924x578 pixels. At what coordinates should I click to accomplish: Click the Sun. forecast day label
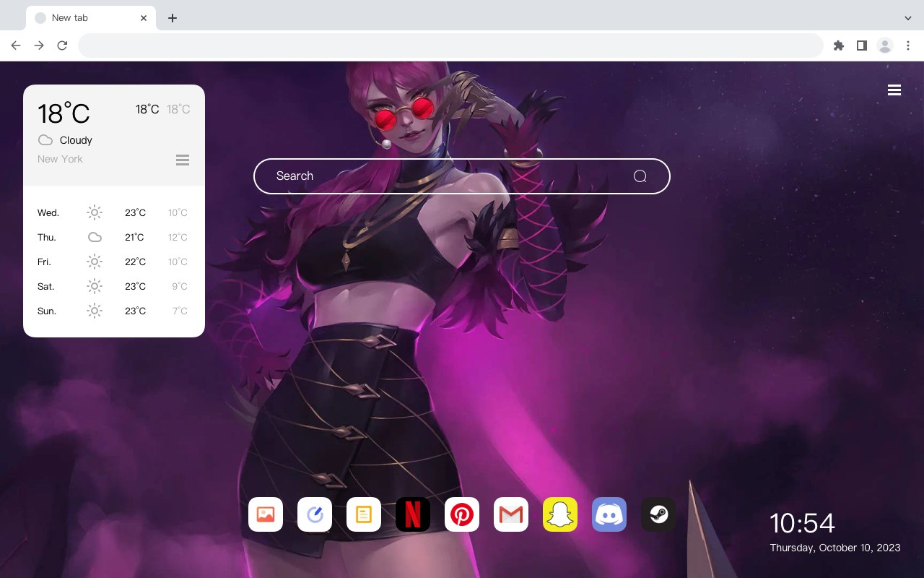pyautogui.click(x=47, y=311)
